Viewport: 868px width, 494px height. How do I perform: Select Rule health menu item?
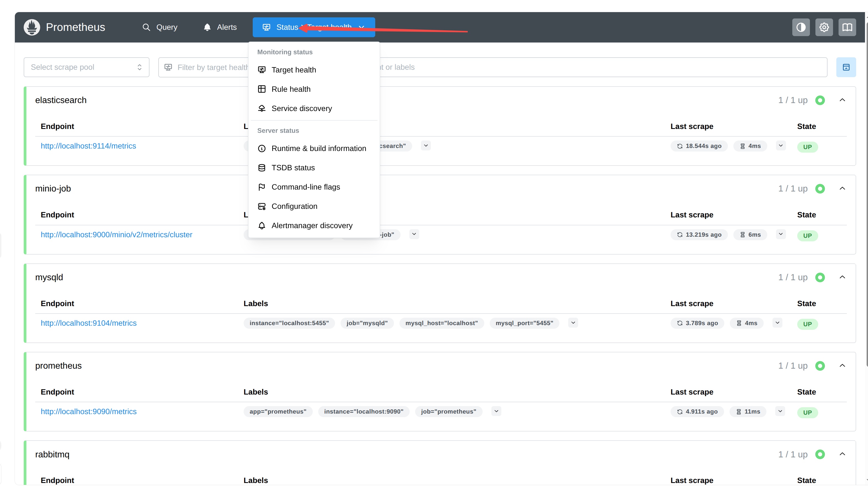314,89
